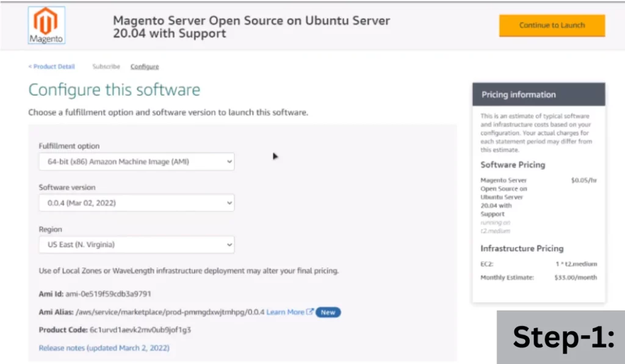Click the Continue to Launch button
625x364 pixels.
click(x=552, y=25)
